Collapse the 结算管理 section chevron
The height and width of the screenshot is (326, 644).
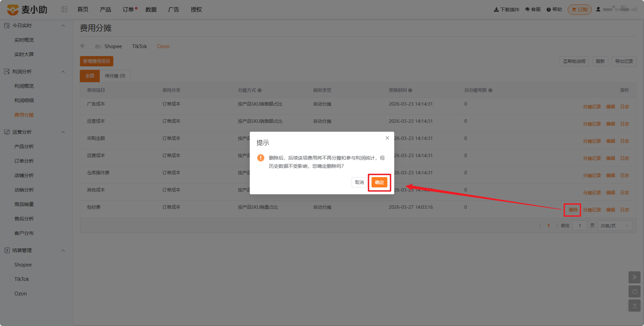tap(63, 250)
